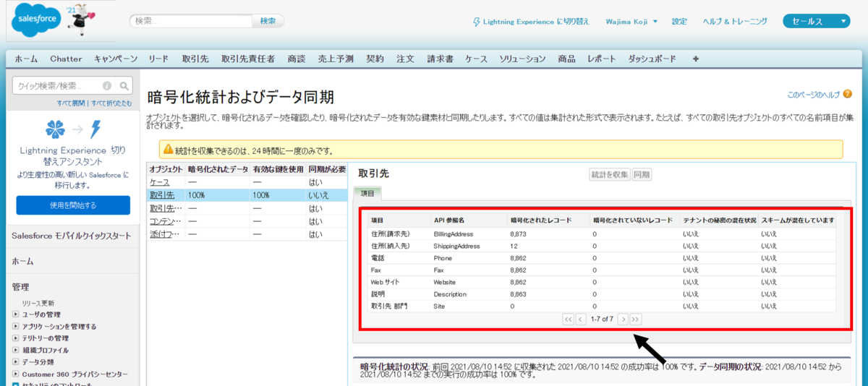The width and height of the screenshot is (868, 386).
Task: Expand アプリケーションを管理する tree node
Action: [16, 326]
